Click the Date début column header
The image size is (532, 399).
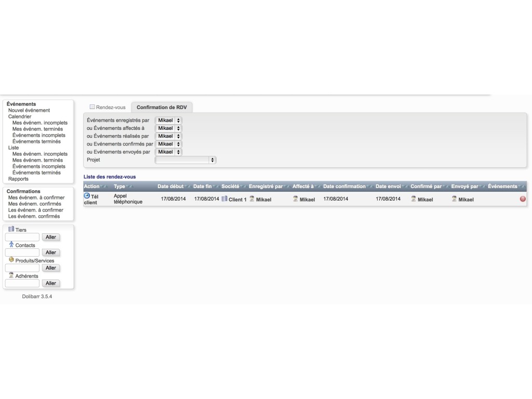point(170,187)
